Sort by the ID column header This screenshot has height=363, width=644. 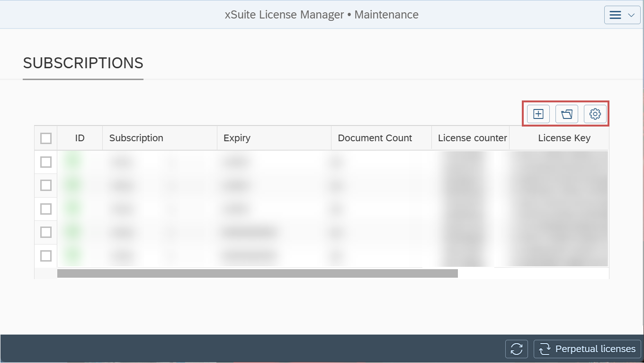pos(80,138)
